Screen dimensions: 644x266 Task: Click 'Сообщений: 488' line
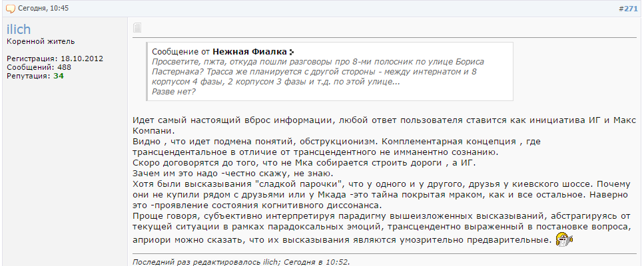tap(39, 67)
